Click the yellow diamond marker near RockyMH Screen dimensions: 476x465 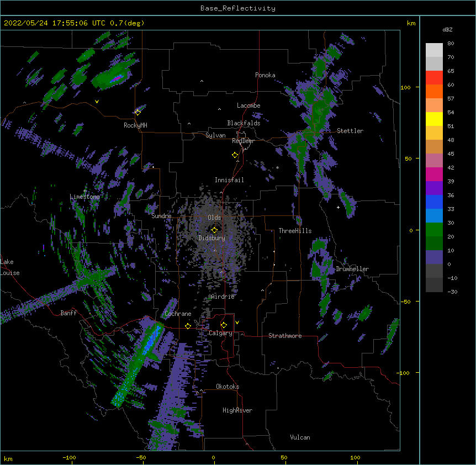pos(137,112)
